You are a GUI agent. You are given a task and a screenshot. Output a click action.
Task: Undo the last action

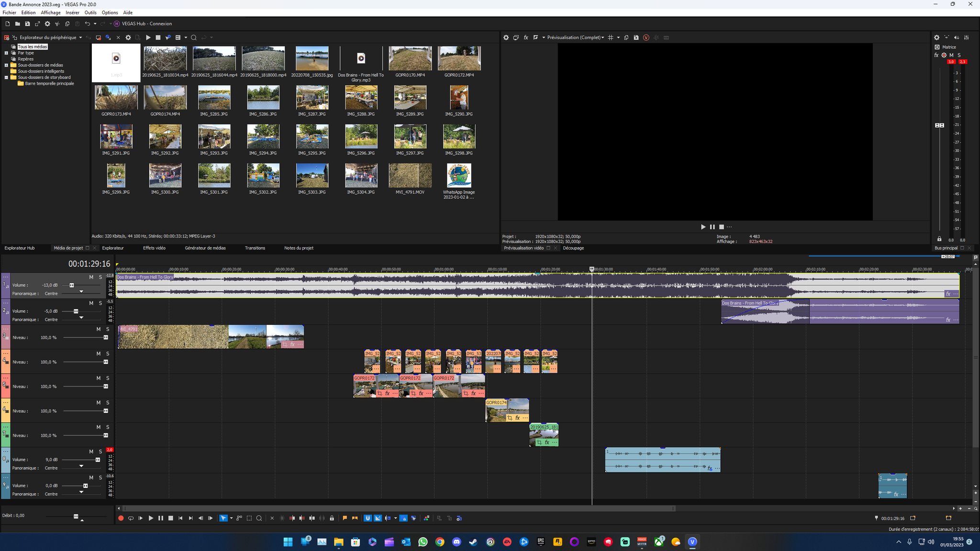click(x=87, y=23)
